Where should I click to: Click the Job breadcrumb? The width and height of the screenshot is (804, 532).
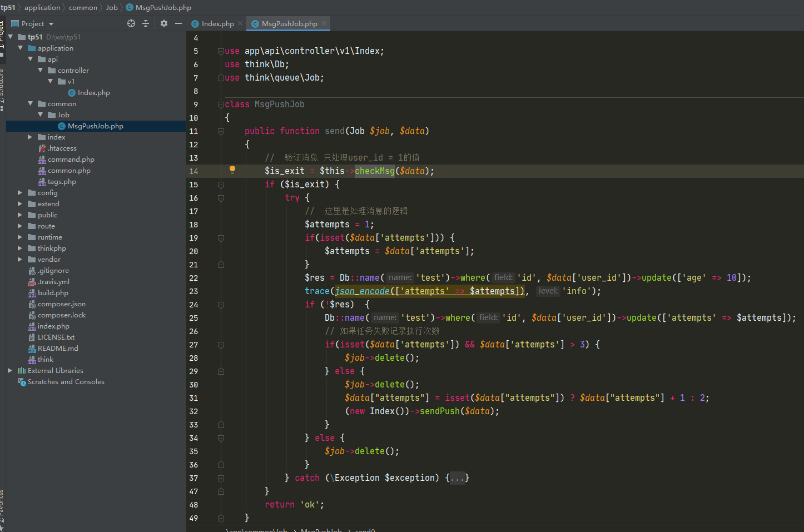(x=112, y=7)
